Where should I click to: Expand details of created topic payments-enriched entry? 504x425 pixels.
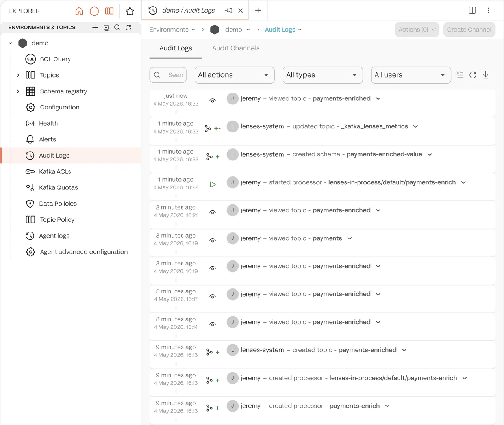click(404, 350)
